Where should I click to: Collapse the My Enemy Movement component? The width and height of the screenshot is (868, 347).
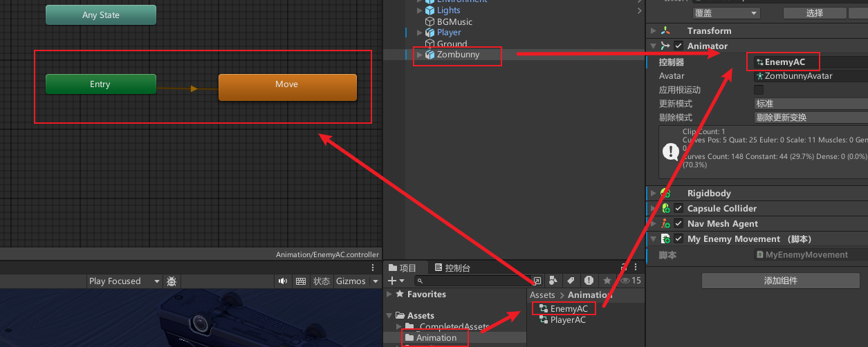pos(654,239)
